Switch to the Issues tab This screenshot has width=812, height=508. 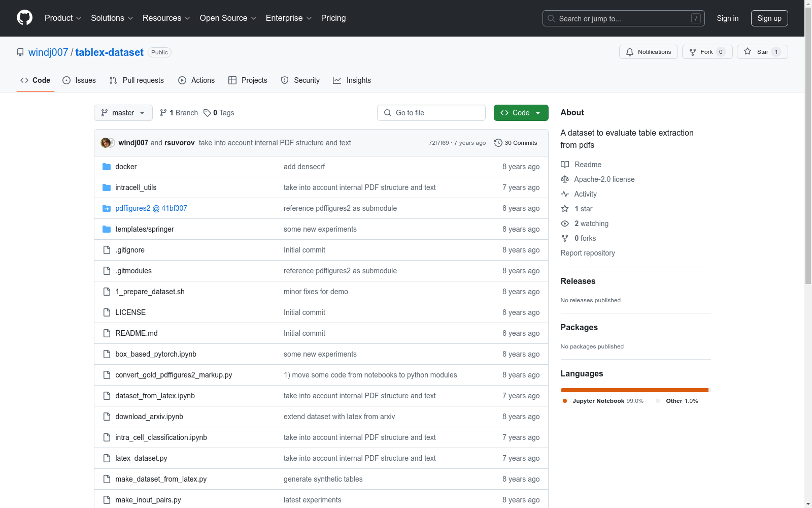point(79,80)
